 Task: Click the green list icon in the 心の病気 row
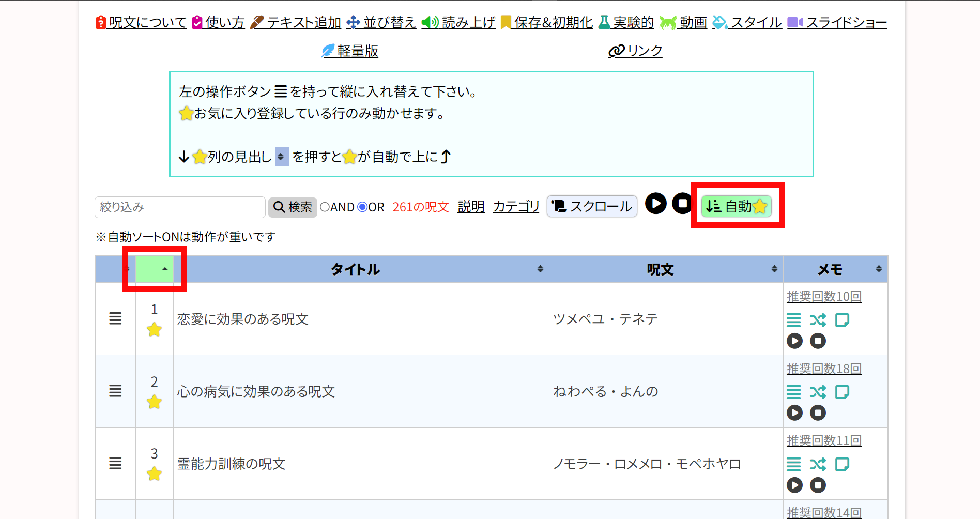(794, 392)
